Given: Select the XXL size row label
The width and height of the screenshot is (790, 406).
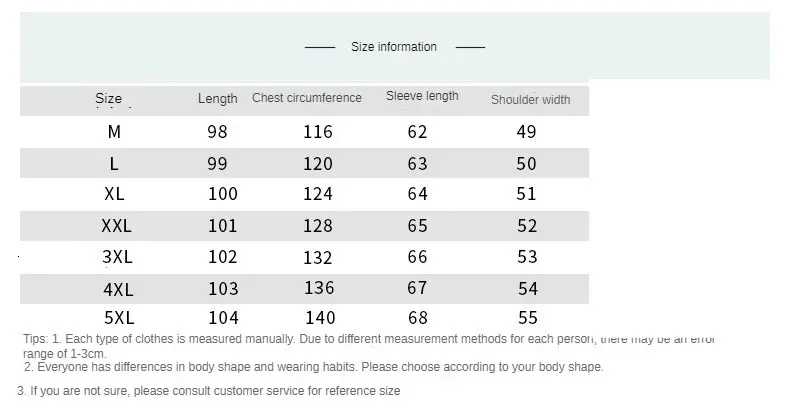Looking at the screenshot, I should (117, 226).
